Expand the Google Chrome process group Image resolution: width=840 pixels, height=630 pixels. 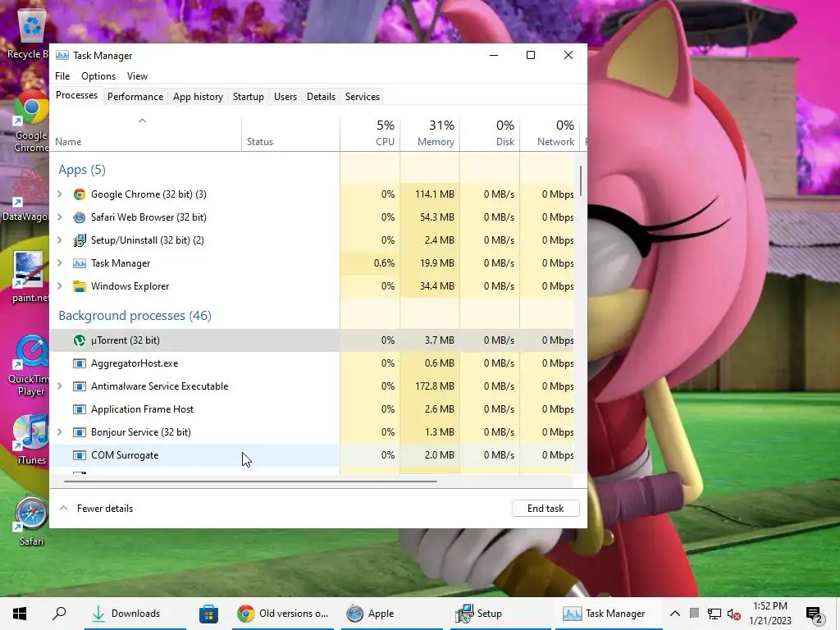pos(60,194)
